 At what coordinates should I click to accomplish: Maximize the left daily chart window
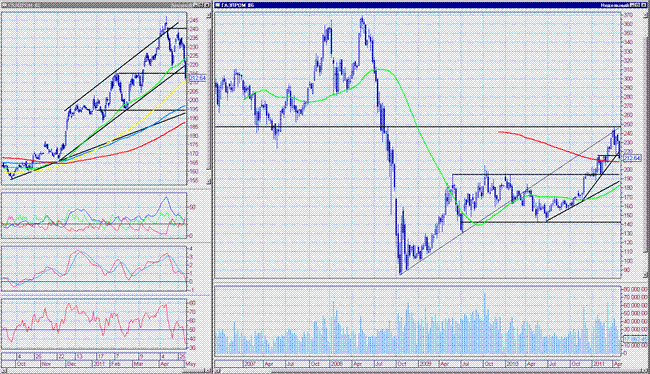201,5
